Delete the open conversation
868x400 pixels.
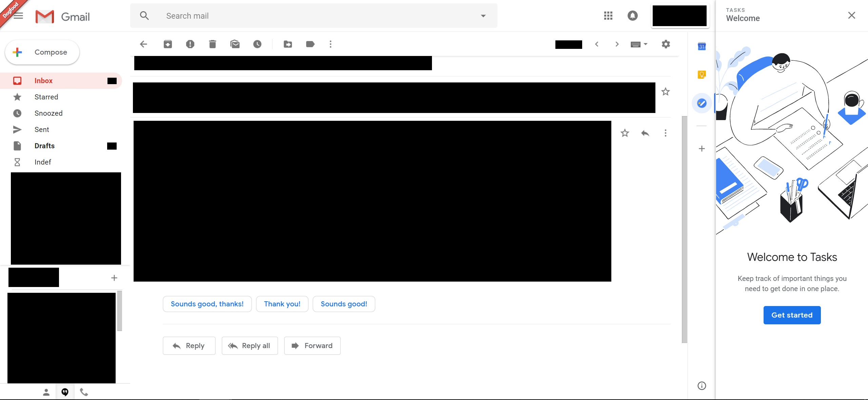[213, 44]
